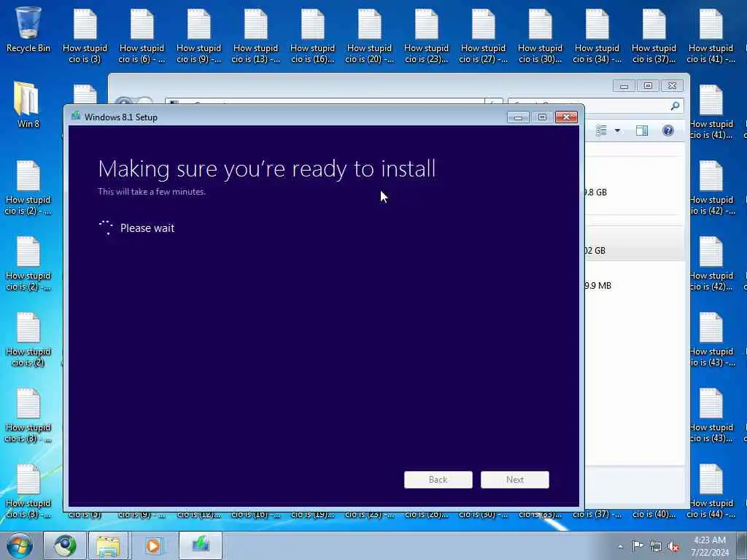Click the Windows Start orb

pos(20,546)
